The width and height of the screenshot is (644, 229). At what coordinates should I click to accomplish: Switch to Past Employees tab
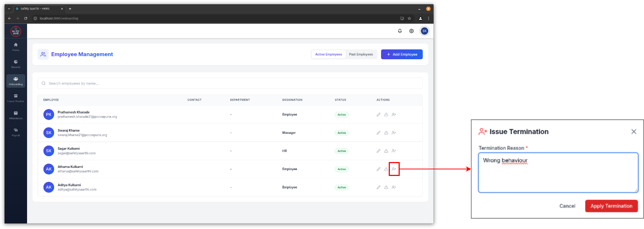[x=361, y=55]
